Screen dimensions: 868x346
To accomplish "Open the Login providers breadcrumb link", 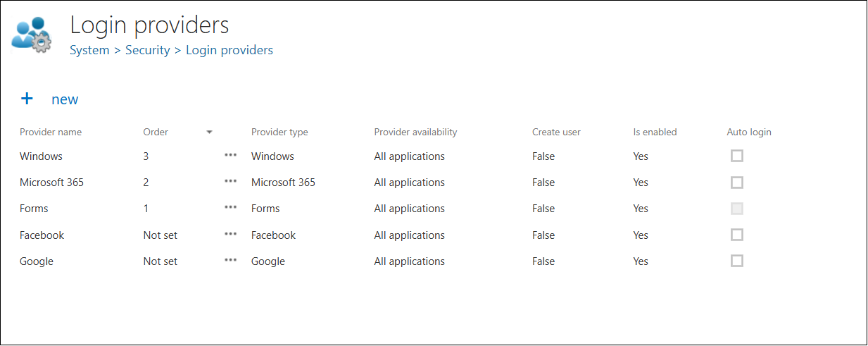I will (x=229, y=50).
